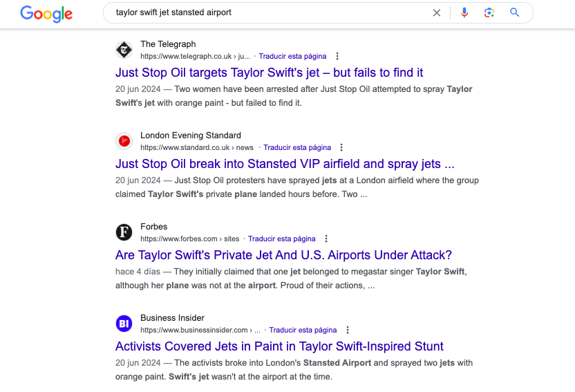Viewport: 575px width, 392px height.
Task: Open "Are Taylor Swift's Private Jet" Forbes headline
Action: click(x=283, y=255)
